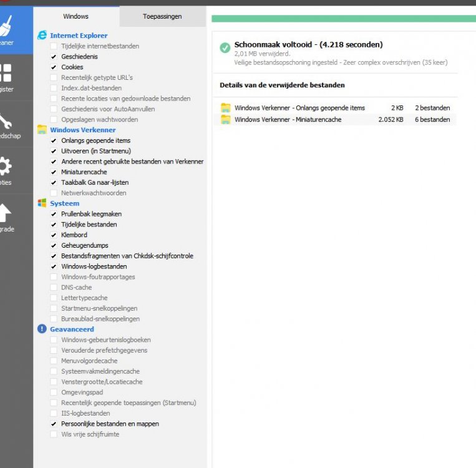Click 'Geschiedenis voor AutoAanvullen' label
This screenshot has width=476, height=468.
(x=108, y=109)
